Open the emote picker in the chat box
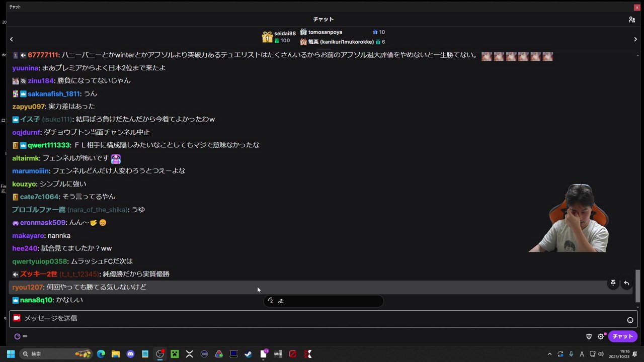Viewport: 644px width, 362px height. [x=630, y=319]
